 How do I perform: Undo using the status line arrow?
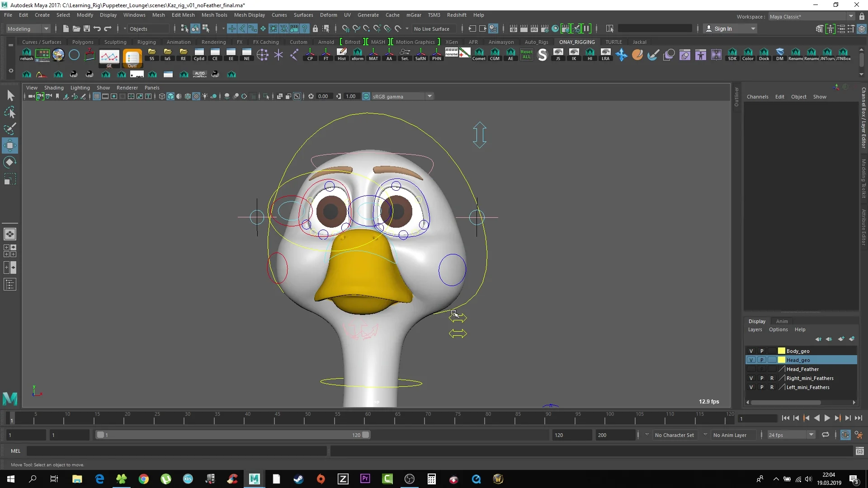[x=97, y=28]
